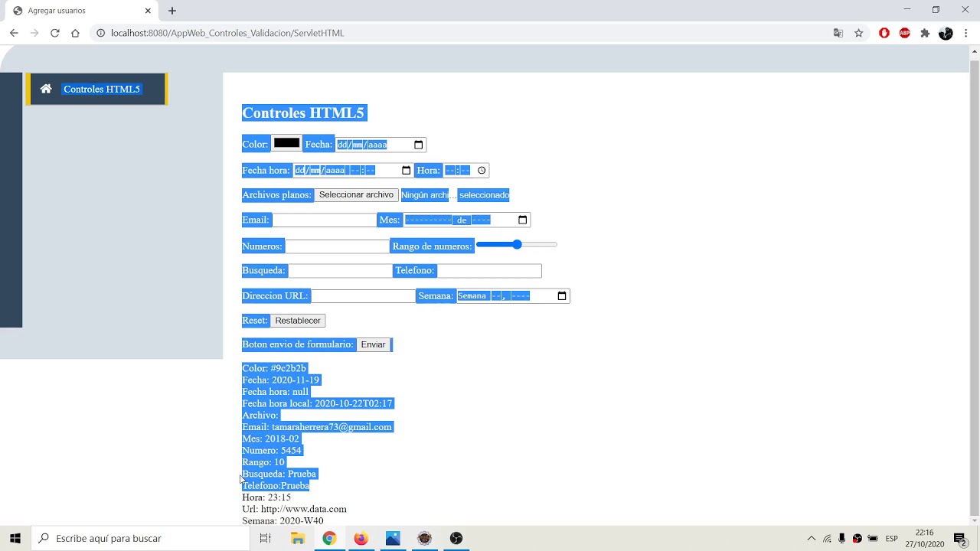Click the Url: http://www.data.com text
The width and height of the screenshot is (980, 551).
click(x=294, y=509)
